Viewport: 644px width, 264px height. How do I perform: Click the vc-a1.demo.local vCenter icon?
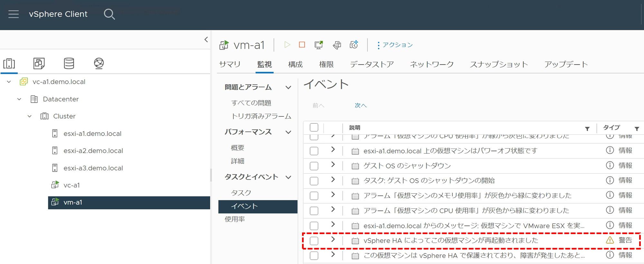point(24,82)
